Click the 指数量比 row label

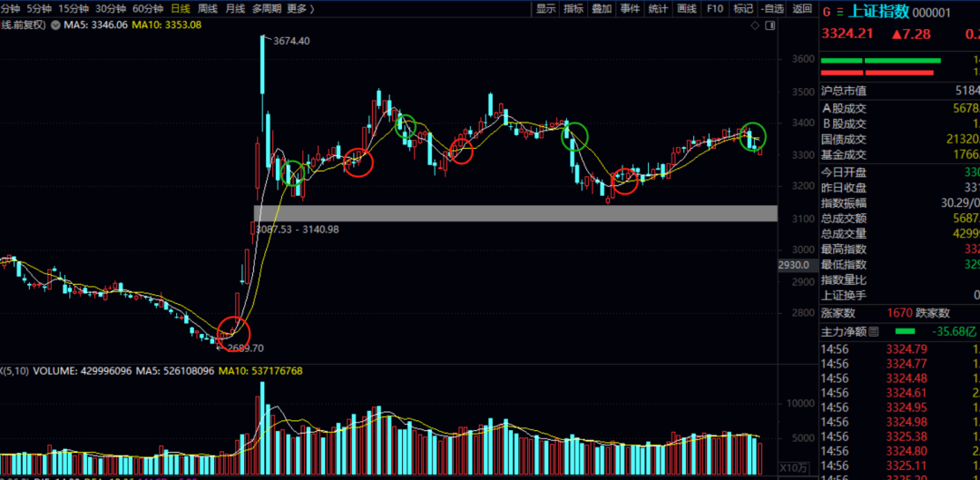[x=844, y=279]
